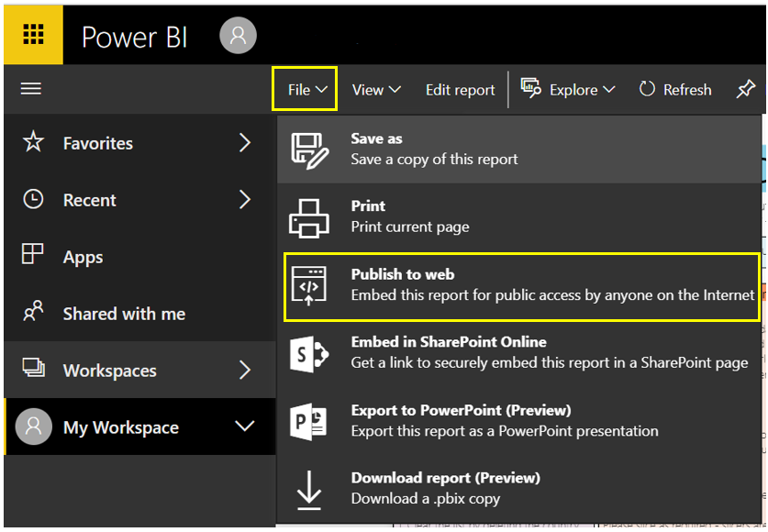Open the app launcher waffle icon
The width and height of the screenshot is (768, 532).
point(33,35)
